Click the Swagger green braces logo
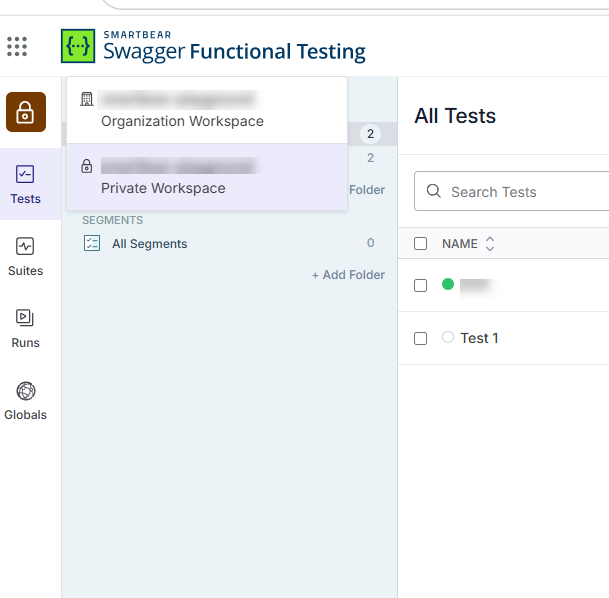Screen dimensions: 609x598 (x=78, y=46)
